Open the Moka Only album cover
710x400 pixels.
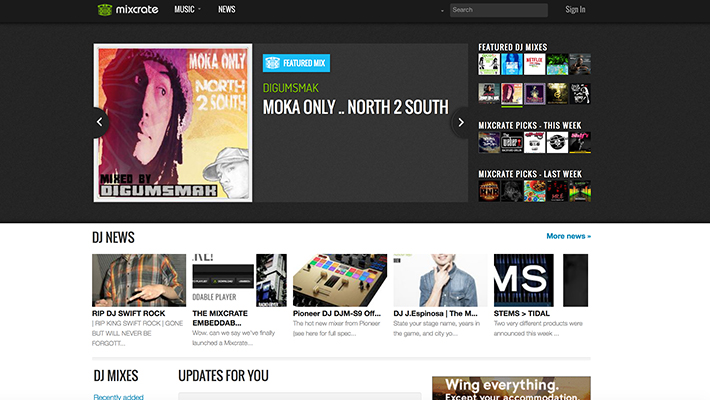(x=171, y=122)
